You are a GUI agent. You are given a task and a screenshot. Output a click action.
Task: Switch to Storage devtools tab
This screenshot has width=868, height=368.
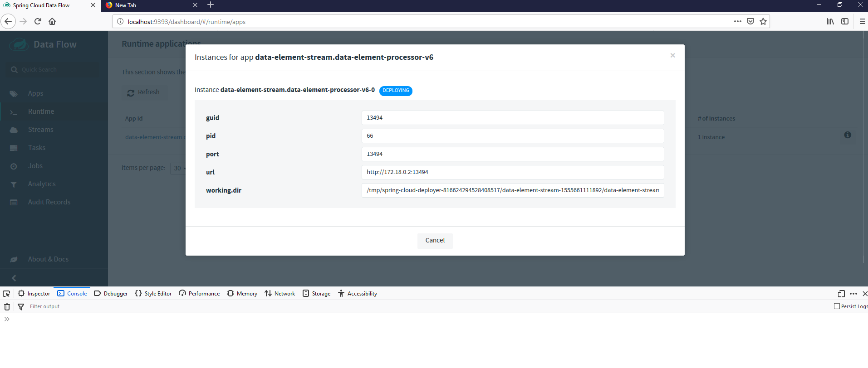[x=317, y=294]
